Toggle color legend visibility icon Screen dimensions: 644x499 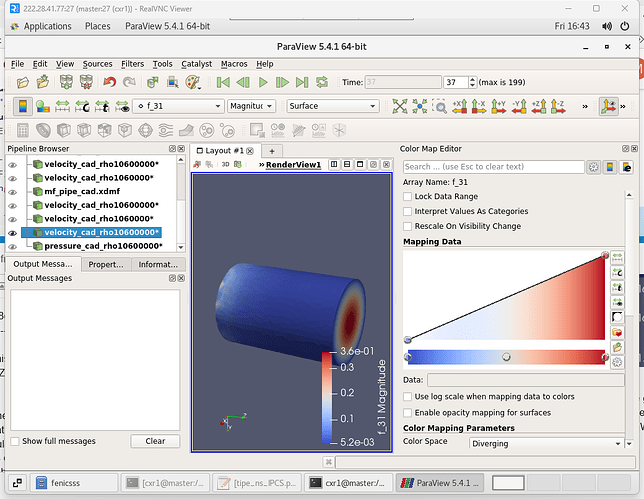coord(22,106)
